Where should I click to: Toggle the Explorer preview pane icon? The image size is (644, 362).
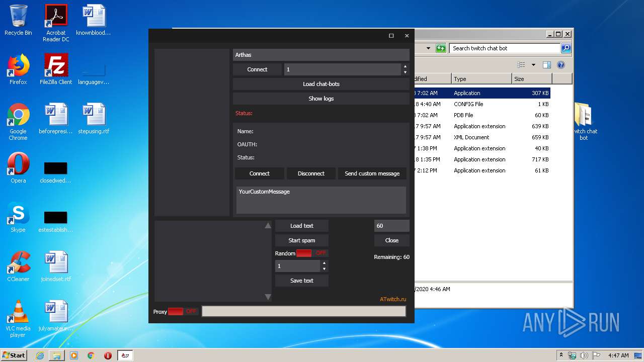(x=547, y=65)
